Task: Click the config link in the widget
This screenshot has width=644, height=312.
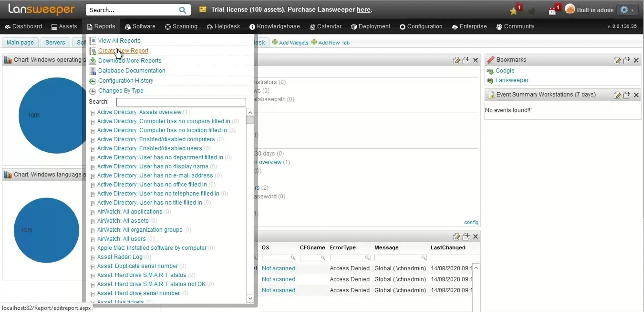Action: 471,223
